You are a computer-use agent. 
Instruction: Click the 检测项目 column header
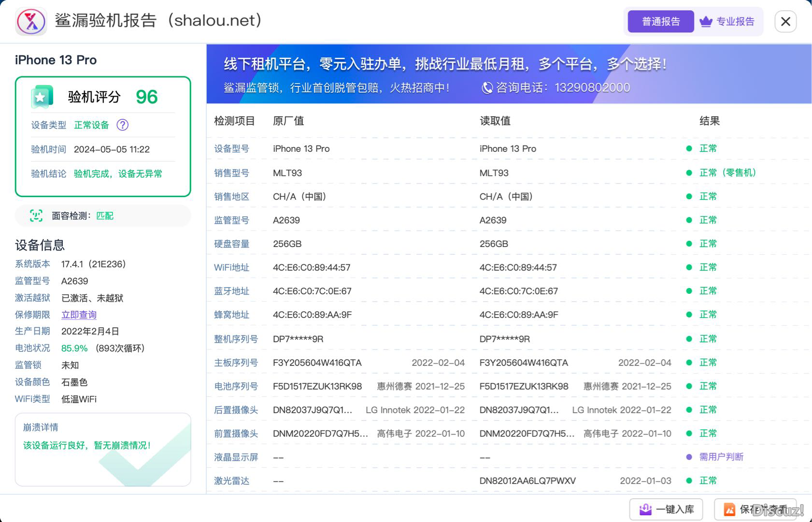[234, 121]
